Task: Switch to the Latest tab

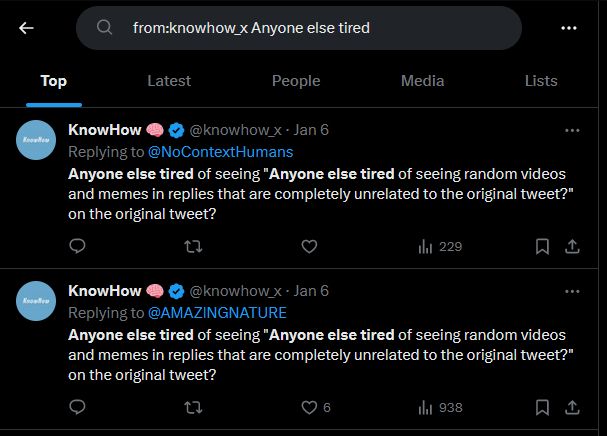Action: click(x=168, y=81)
